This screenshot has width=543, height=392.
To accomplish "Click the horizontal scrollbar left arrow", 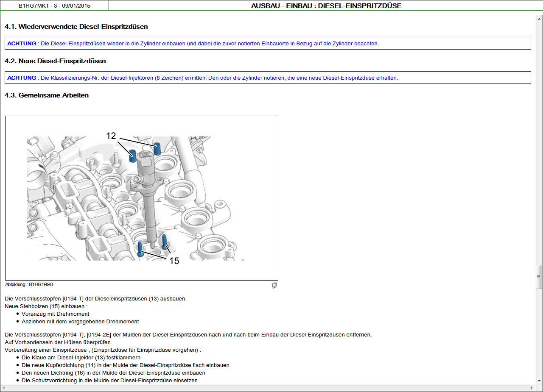I will click(x=4, y=388).
